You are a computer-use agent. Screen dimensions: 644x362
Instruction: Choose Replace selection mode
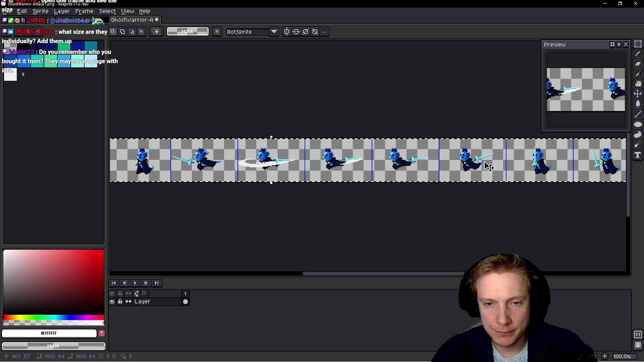click(x=113, y=32)
